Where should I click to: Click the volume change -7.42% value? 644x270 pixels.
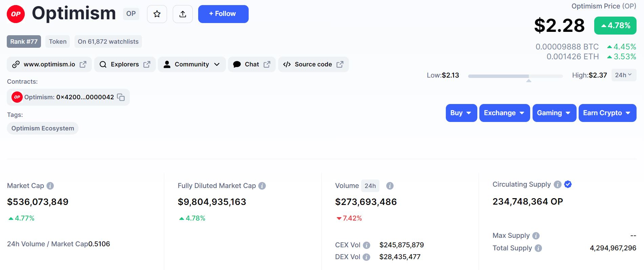pos(349,218)
